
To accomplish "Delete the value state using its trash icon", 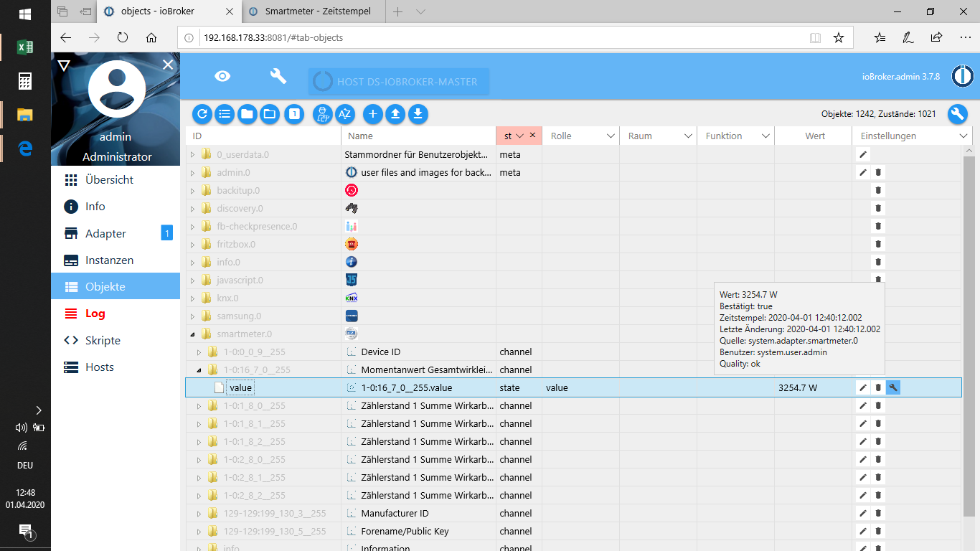I will click(x=878, y=387).
